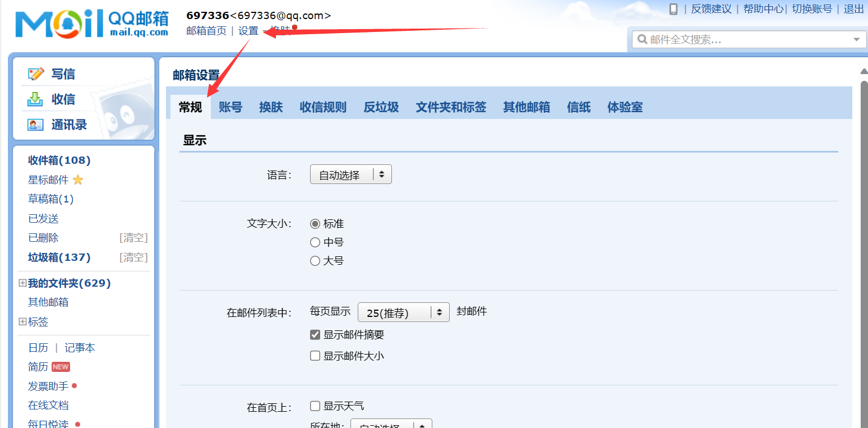The width and height of the screenshot is (868, 428).
Task: Open the 草稿箱(1) folder
Action: [51, 199]
